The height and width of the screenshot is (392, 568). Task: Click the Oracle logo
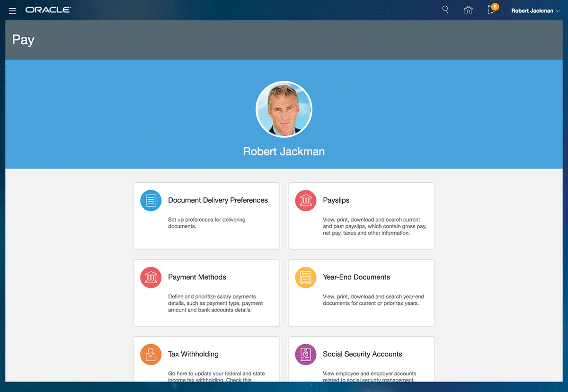pos(48,10)
